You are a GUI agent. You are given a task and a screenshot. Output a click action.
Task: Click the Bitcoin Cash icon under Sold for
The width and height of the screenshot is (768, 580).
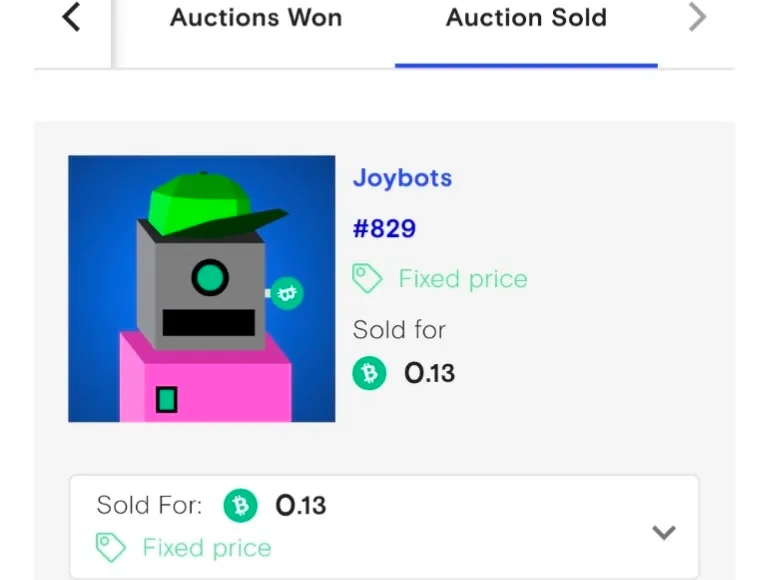[369, 373]
